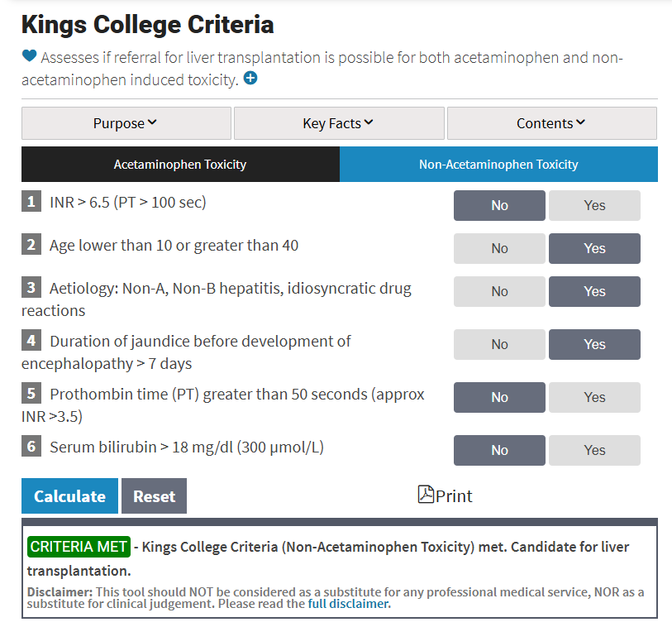The height and width of the screenshot is (627, 672).
Task: Expand the Purpose dropdown
Action: (x=126, y=123)
